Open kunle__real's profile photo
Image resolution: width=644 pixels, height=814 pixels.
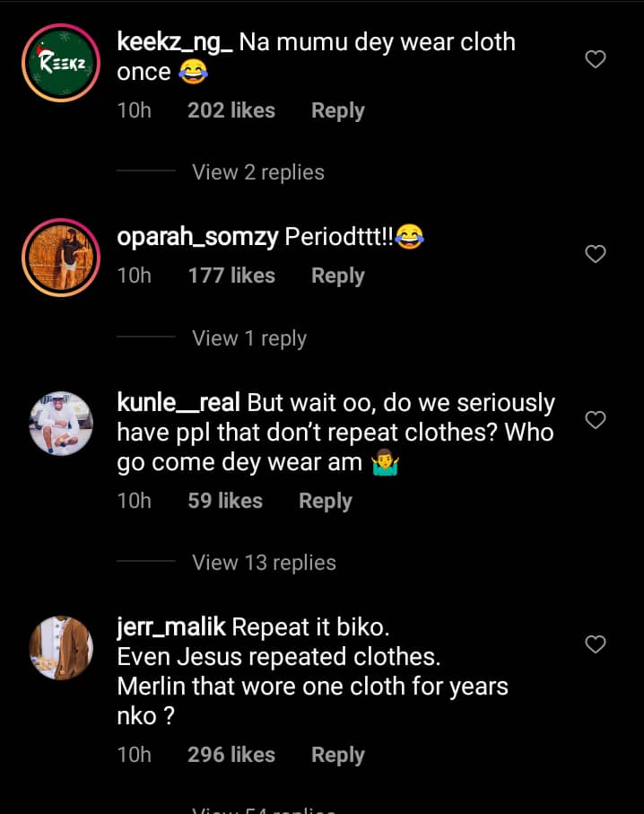click(61, 423)
